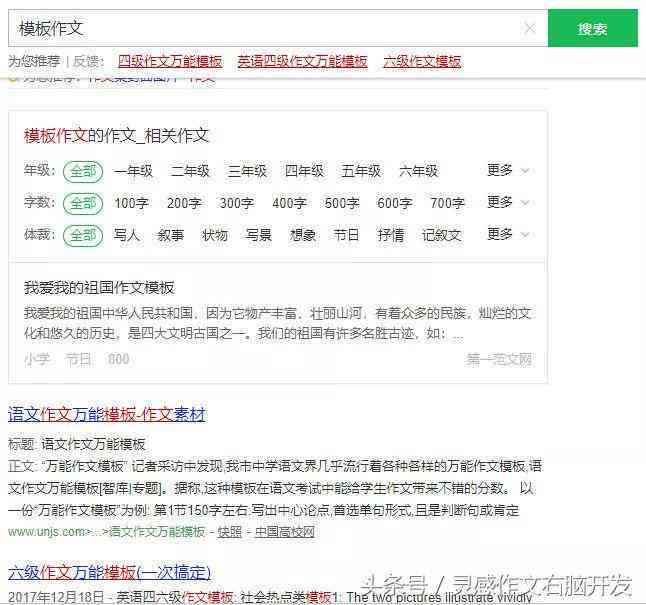Image resolution: width=646 pixels, height=605 pixels.
Task: Open result 语文作文万能模板-作文素材
Action: point(107,415)
